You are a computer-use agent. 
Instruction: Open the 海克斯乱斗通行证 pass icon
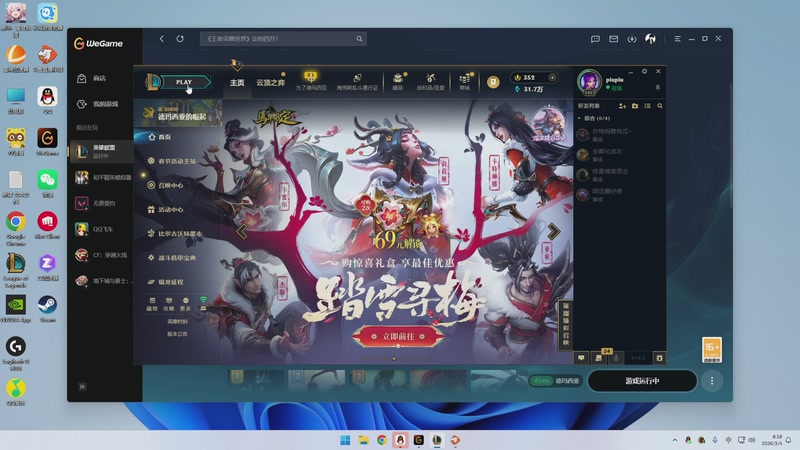pyautogui.click(x=357, y=82)
